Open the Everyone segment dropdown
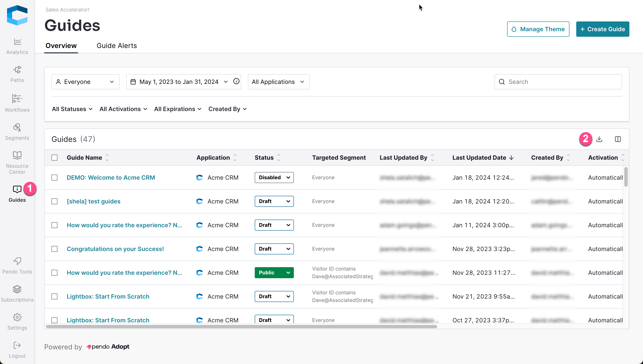 [85, 82]
